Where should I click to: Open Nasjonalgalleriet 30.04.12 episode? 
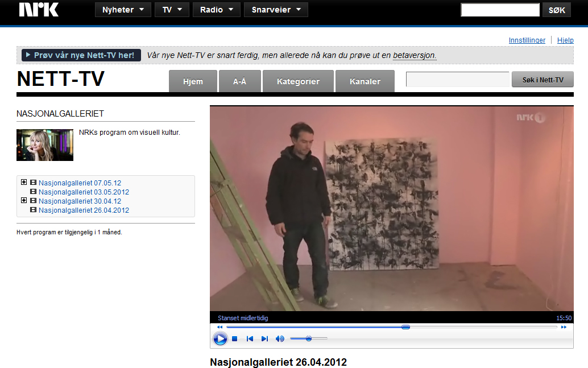(x=80, y=201)
